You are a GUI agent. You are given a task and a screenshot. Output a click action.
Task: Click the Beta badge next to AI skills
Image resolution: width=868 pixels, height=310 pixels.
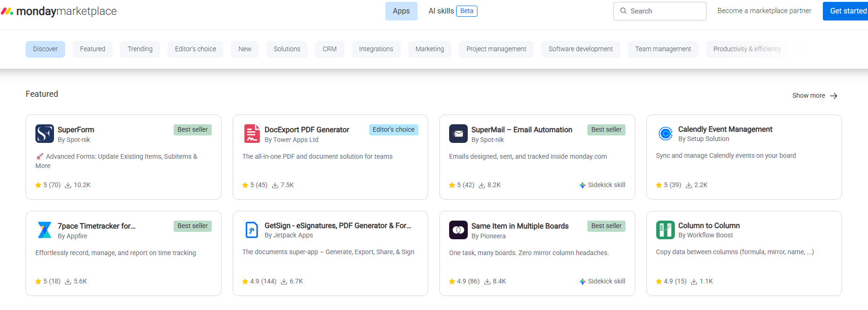(x=467, y=11)
